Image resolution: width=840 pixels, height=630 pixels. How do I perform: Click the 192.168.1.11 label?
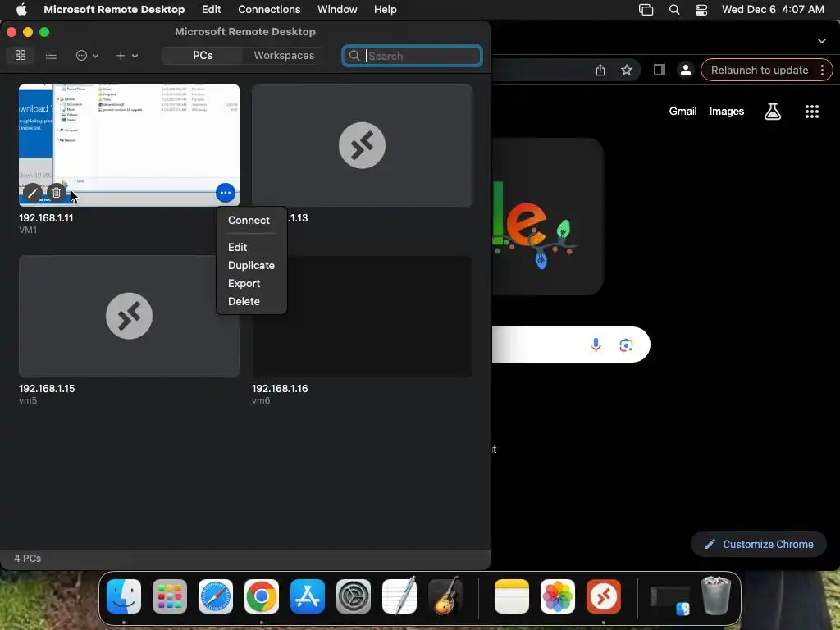(46, 218)
